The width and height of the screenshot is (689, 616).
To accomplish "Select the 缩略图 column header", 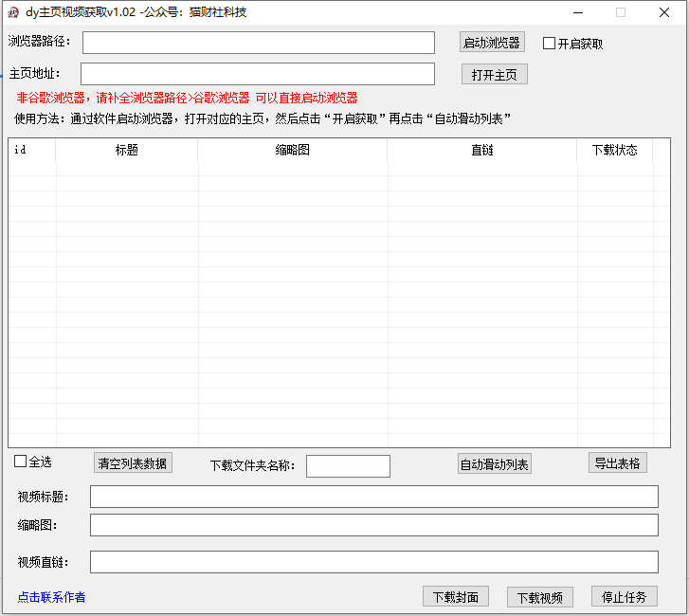I will tap(292, 150).
